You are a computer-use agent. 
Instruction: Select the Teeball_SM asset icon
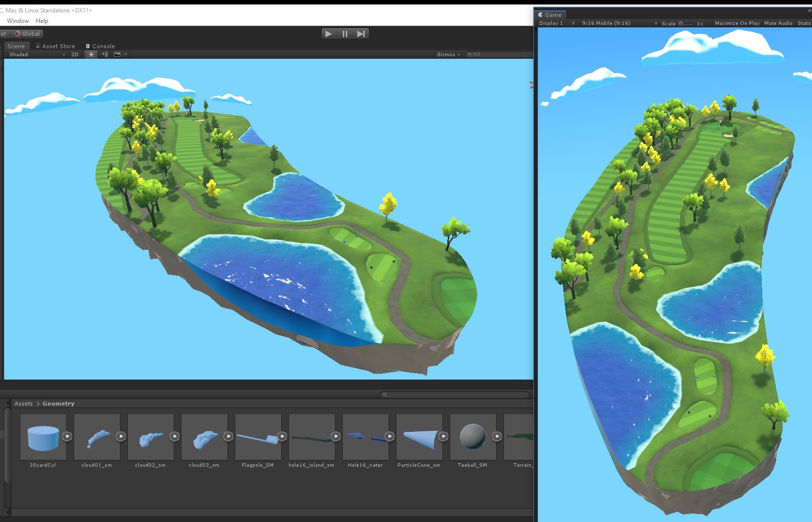(473, 437)
